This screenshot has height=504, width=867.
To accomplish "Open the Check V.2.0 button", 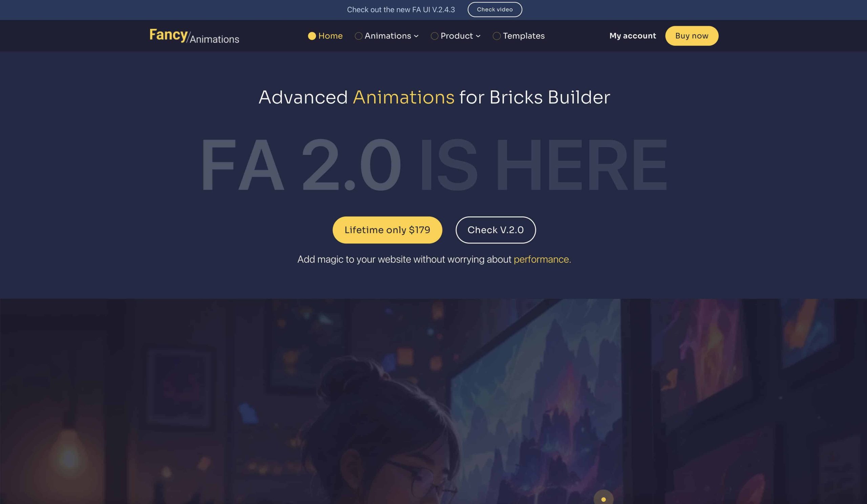I will (495, 230).
